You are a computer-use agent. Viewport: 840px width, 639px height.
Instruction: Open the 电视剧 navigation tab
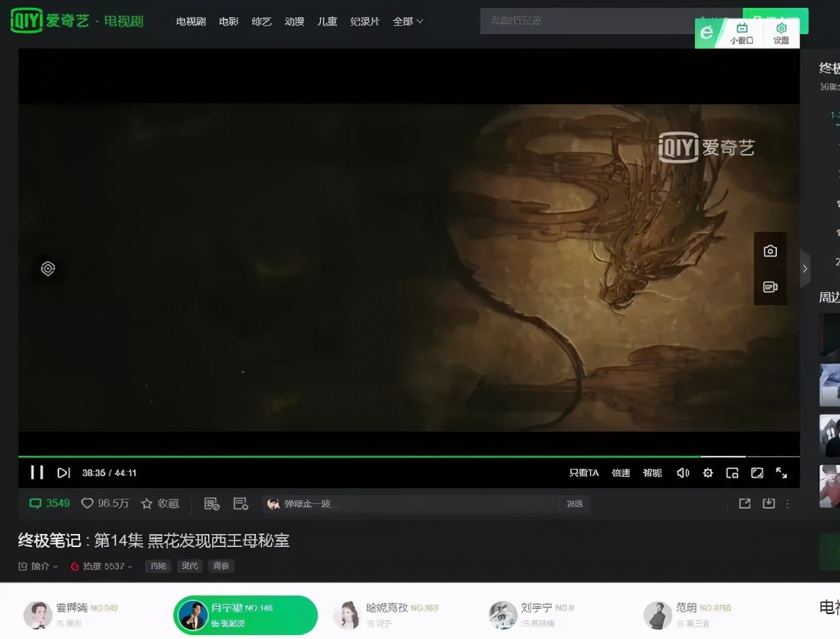pyautogui.click(x=191, y=22)
